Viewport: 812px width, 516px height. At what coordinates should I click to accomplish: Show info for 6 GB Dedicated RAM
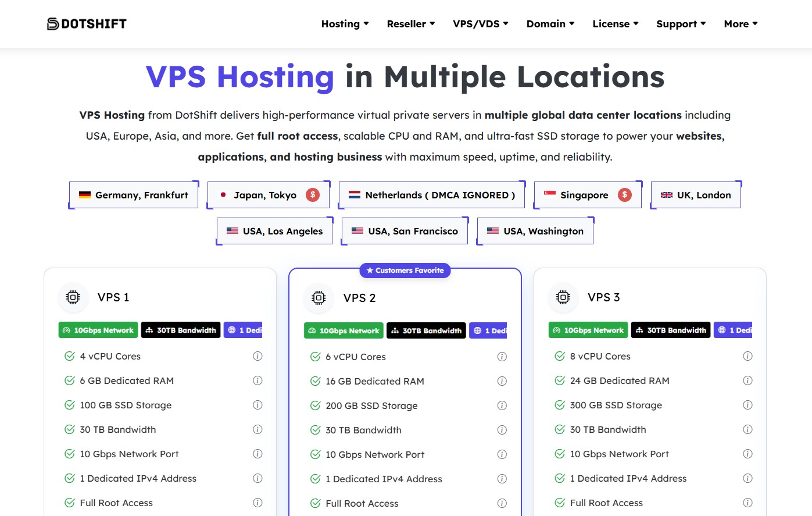[257, 380]
